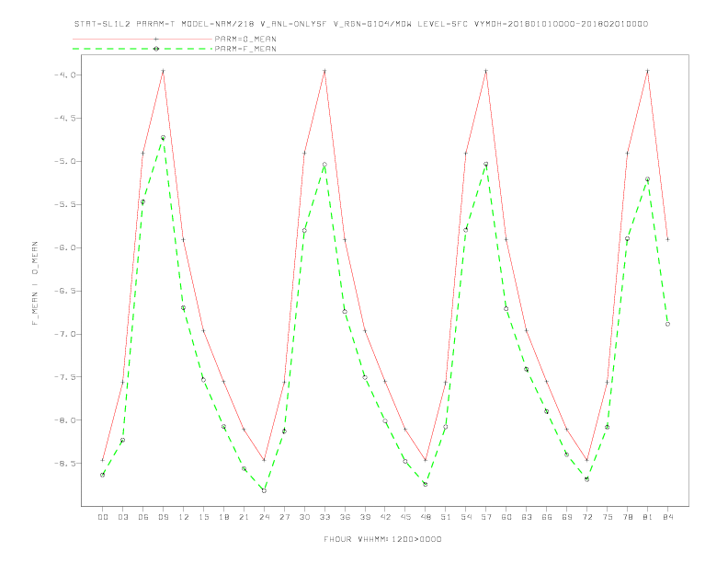
Task: Click the 27 forecast hour tick label
Action: pos(284,517)
